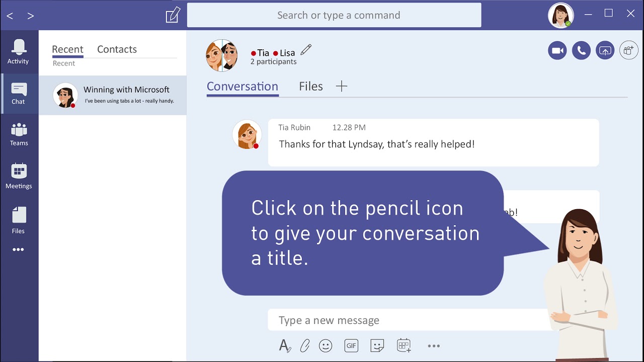Start a video call
This screenshot has height=362, width=644.
pyautogui.click(x=557, y=50)
